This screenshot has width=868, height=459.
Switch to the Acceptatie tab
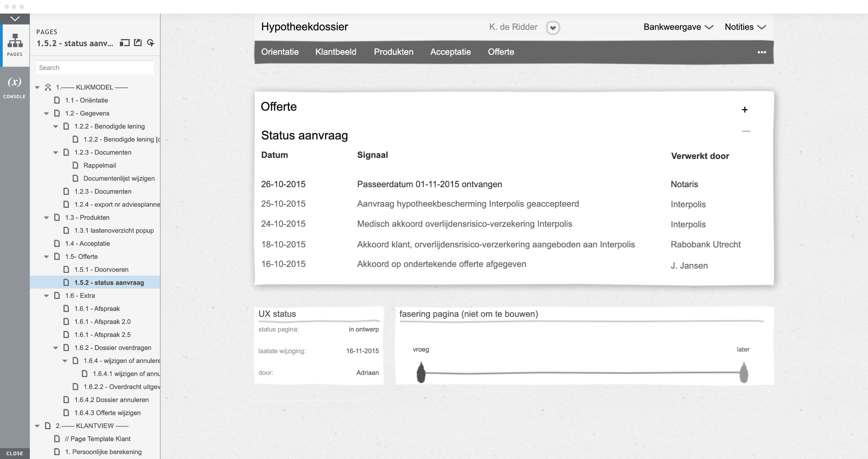pyautogui.click(x=450, y=52)
